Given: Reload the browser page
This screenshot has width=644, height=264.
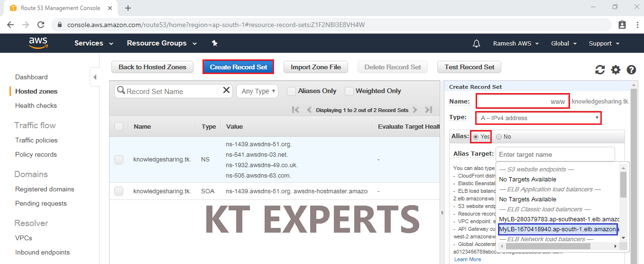Looking at the screenshot, I should point(41,25).
